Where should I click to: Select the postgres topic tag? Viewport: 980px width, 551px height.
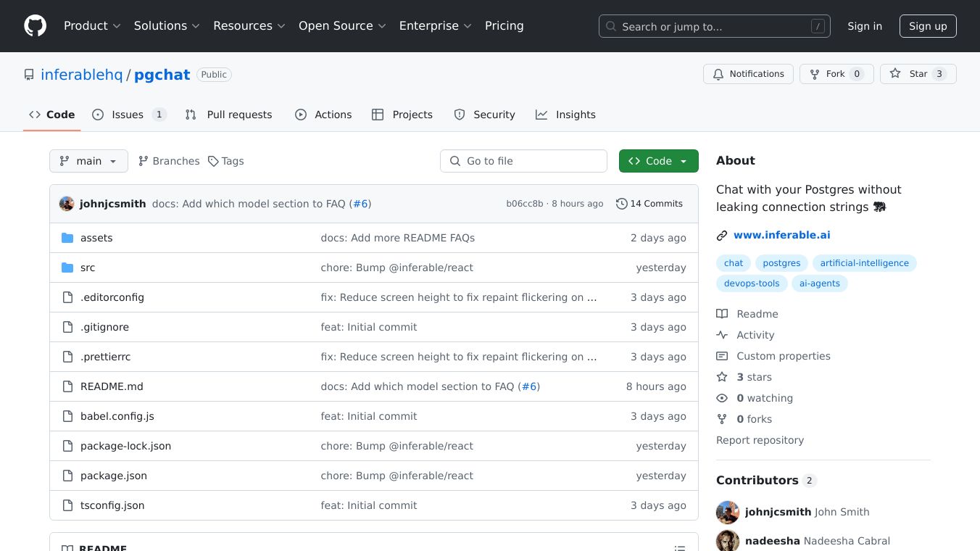click(x=781, y=263)
